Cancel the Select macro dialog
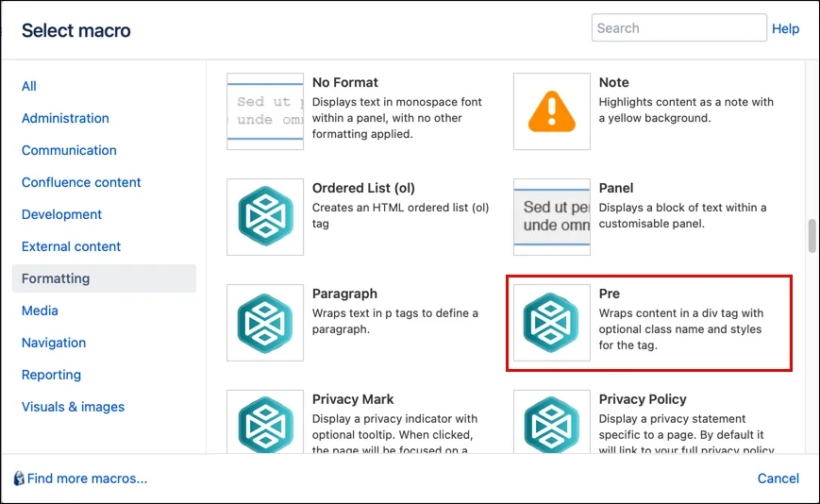The width and height of the screenshot is (820, 504). tap(778, 479)
